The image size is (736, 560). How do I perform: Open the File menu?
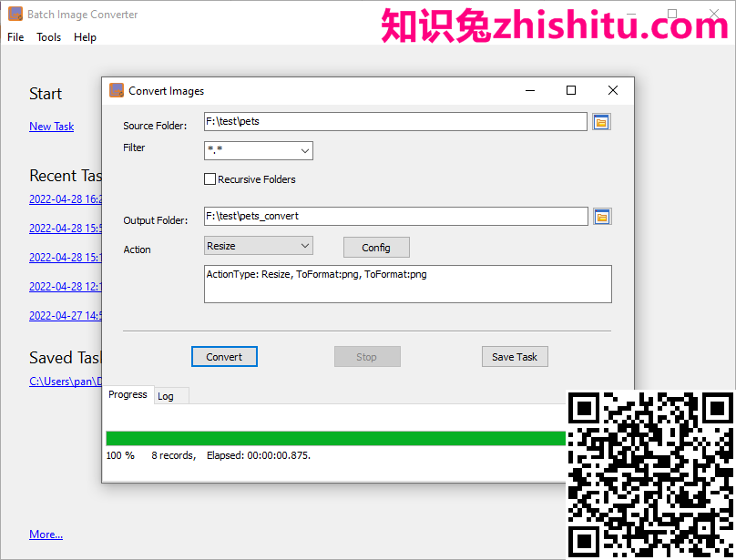(15, 37)
